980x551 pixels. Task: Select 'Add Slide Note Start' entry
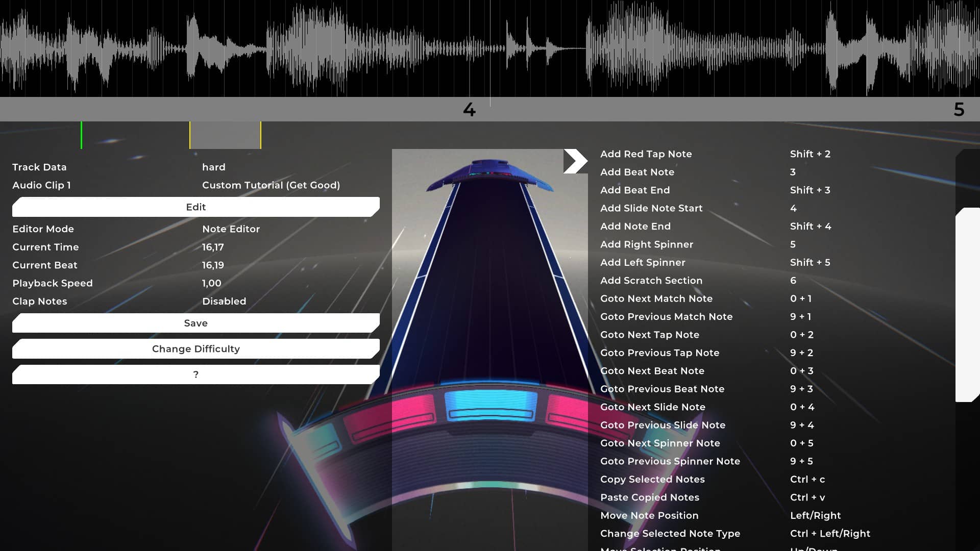[651, 208]
